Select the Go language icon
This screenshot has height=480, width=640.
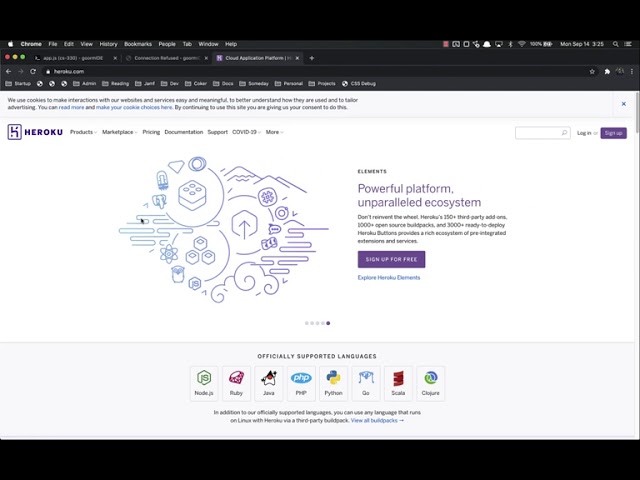click(x=366, y=378)
